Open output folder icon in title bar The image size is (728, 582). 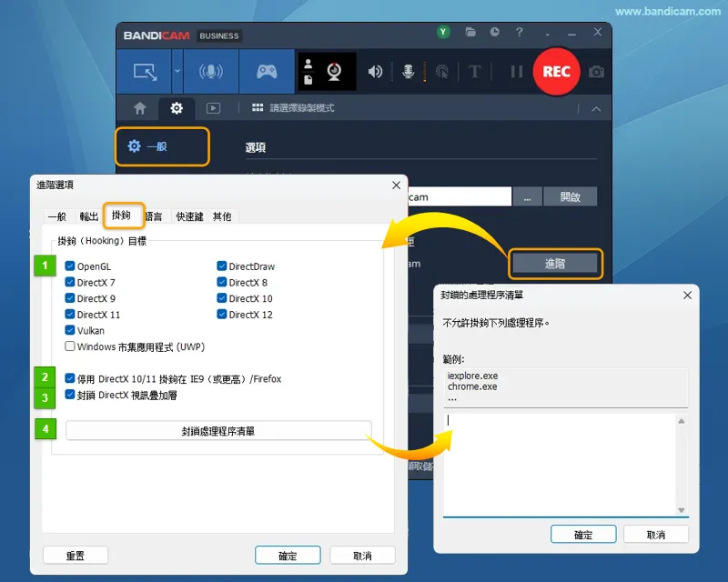[x=470, y=32]
